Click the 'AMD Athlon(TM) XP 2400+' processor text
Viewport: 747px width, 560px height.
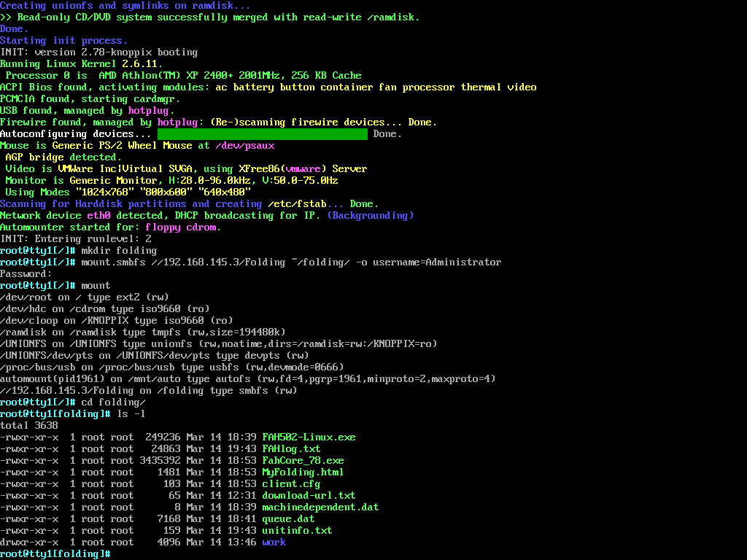166,76
